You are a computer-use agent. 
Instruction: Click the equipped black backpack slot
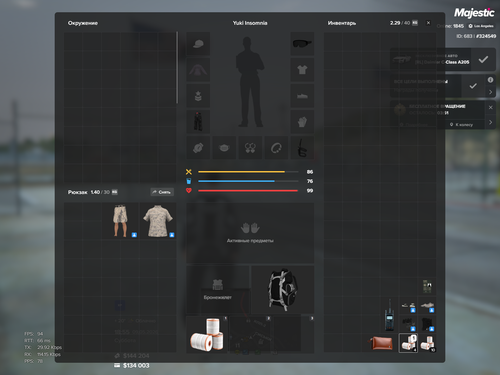[x=282, y=289]
